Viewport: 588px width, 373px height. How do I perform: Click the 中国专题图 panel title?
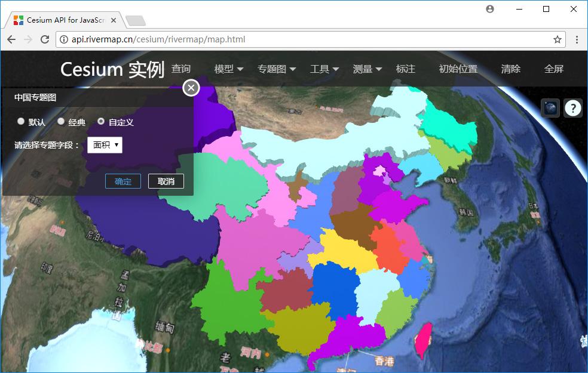point(35,97)
